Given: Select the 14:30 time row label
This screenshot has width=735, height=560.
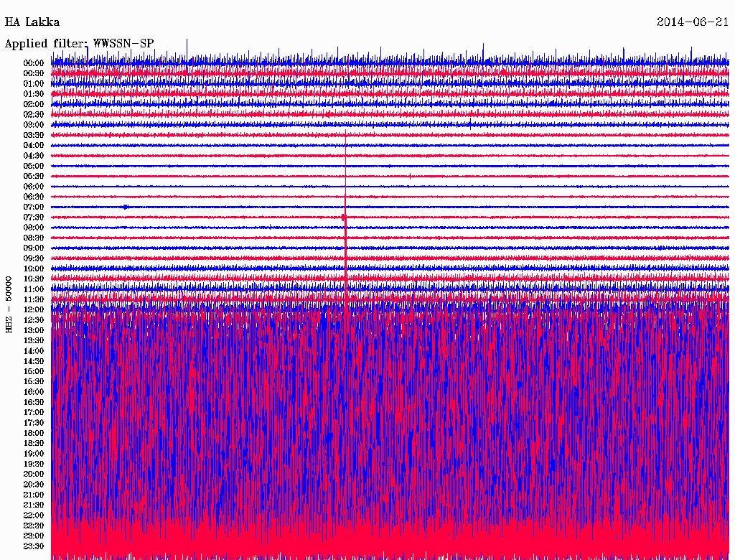Looking at the screenshot, I should [x=34, y=361].
